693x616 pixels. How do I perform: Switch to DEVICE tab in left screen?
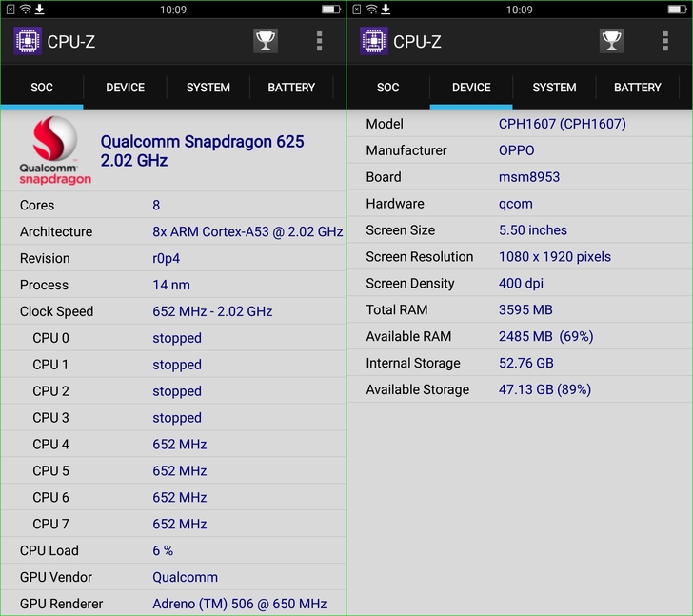[125, 88]
